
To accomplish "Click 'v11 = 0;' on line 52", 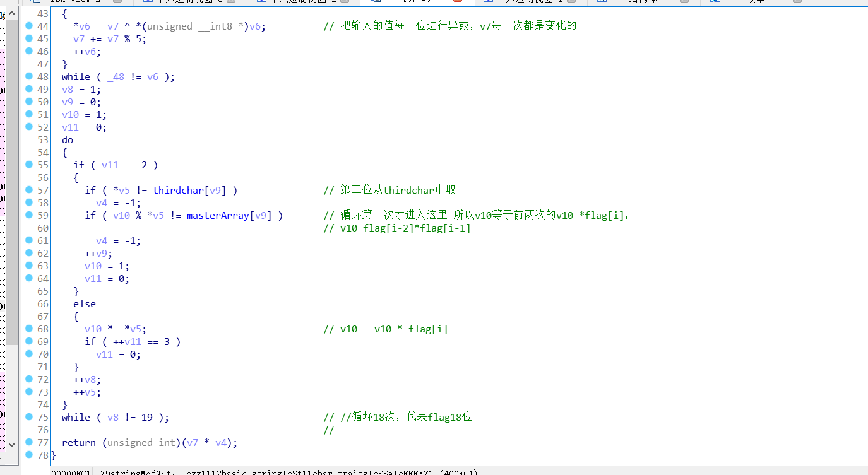I will (85, 127).
